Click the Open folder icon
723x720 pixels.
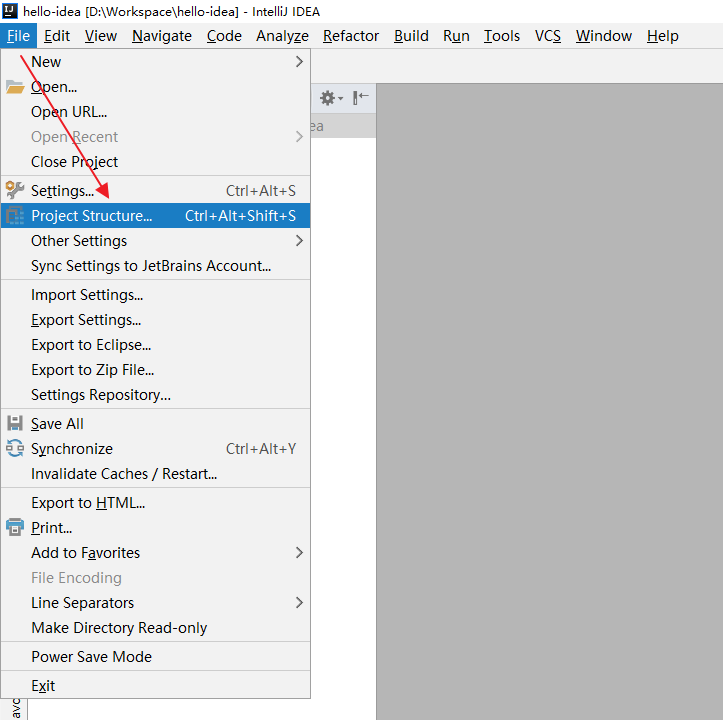[15, 87]
